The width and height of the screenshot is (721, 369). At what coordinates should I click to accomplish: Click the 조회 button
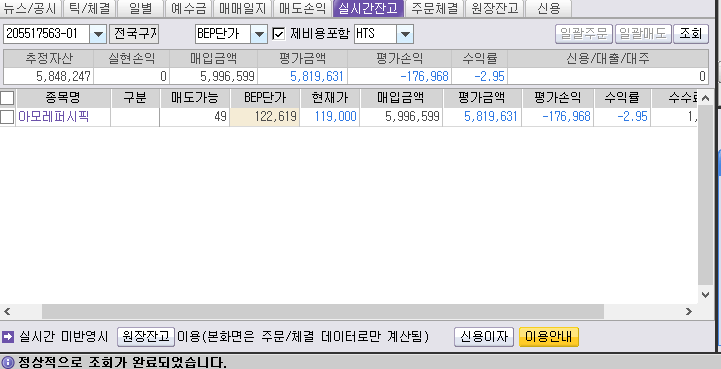pos(691,34)
